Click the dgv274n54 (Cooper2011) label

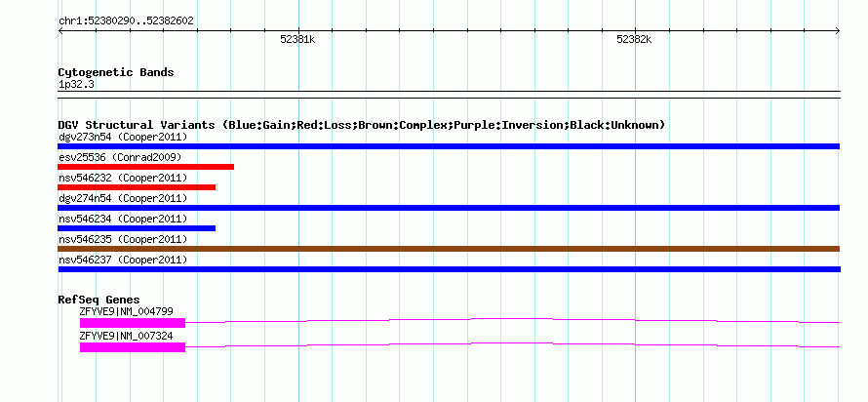(123, 198)
